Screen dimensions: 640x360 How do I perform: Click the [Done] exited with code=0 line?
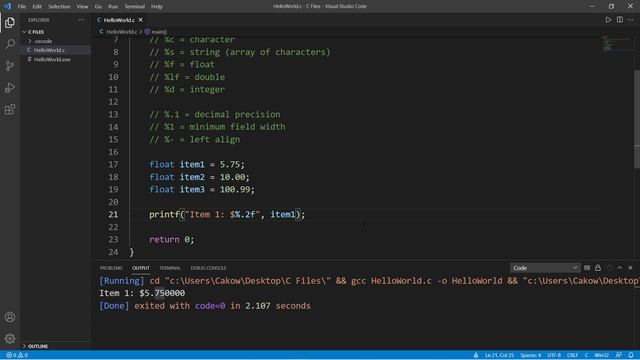point(205,306)
